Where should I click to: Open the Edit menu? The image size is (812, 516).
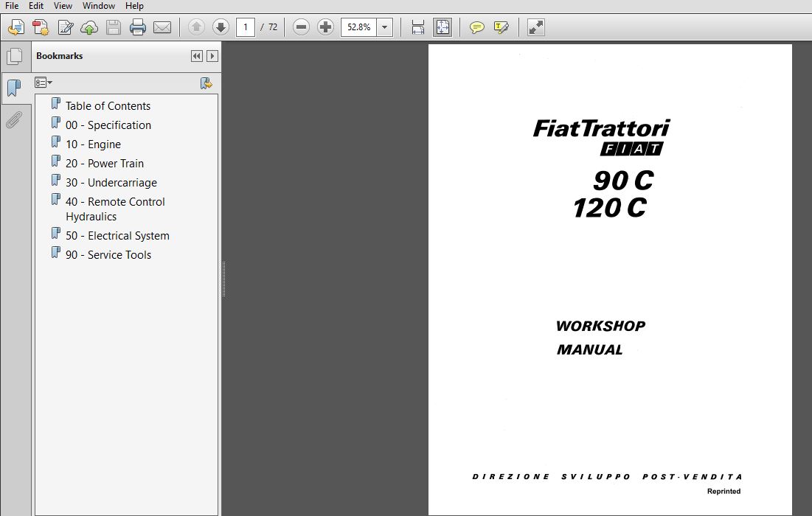pos(35,6)
